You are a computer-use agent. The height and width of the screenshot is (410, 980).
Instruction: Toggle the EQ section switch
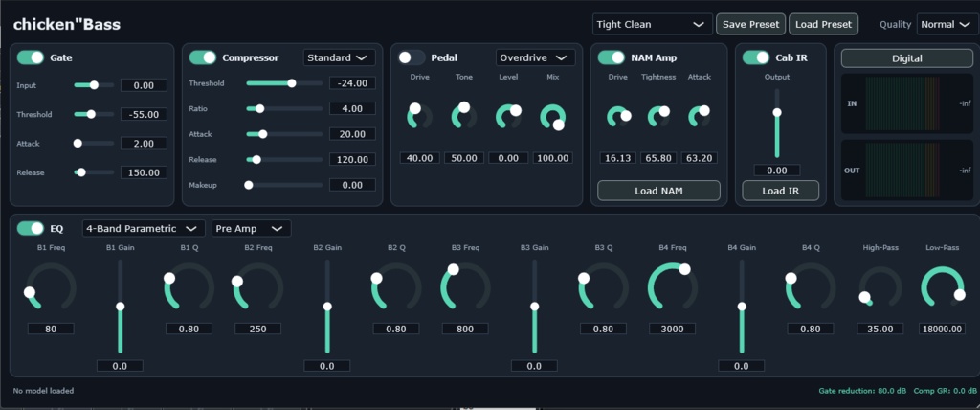(30, 229)
